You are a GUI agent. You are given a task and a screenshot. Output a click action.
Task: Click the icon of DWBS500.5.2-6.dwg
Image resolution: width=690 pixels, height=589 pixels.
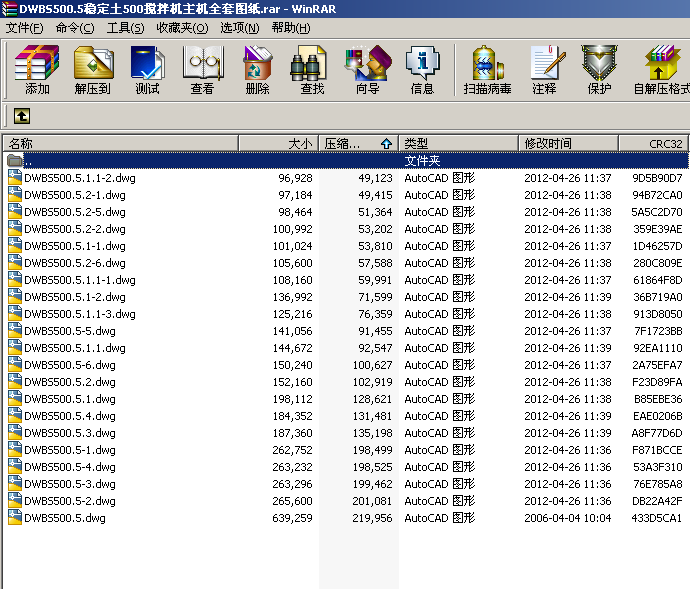[x=15, y=263]
